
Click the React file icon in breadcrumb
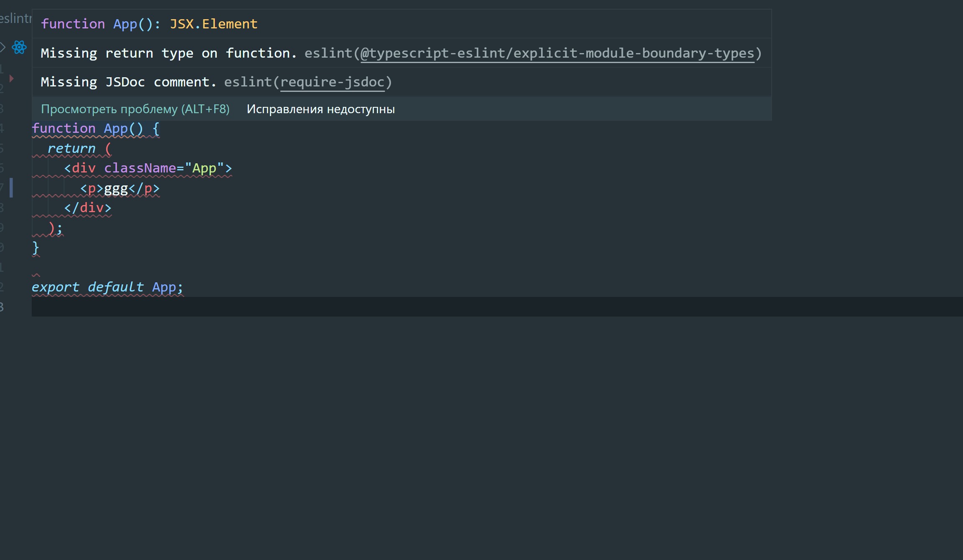point(19,47)
